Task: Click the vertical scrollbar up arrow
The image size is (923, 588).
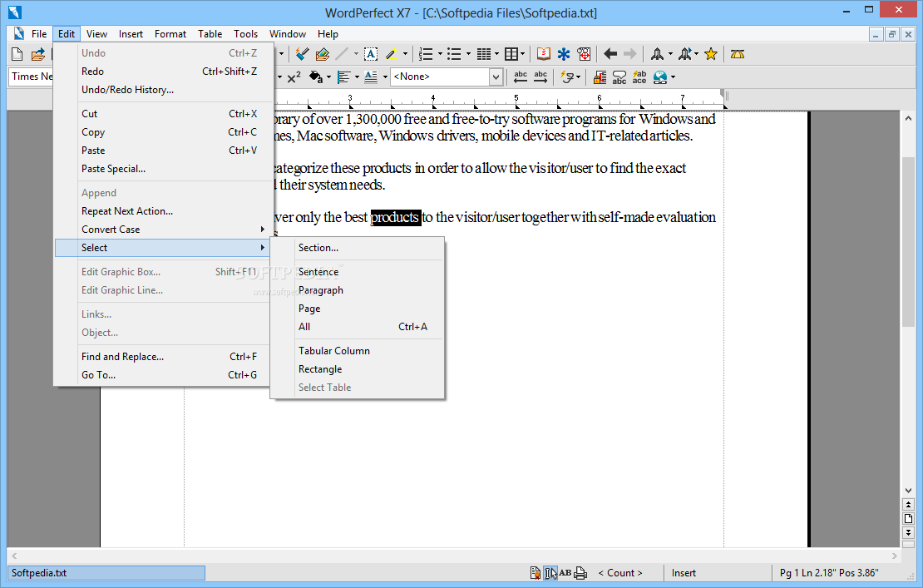Action: [908, 118]
